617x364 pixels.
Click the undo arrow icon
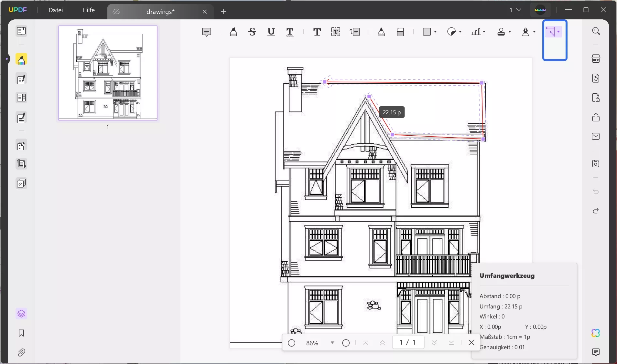pyautogui.click(x=596, y=192)
